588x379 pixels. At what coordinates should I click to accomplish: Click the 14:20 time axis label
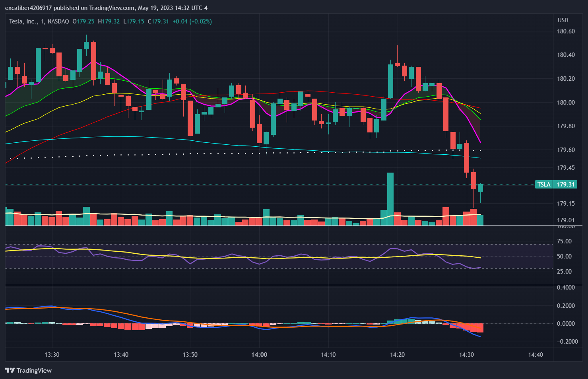[x=398, y=355]
